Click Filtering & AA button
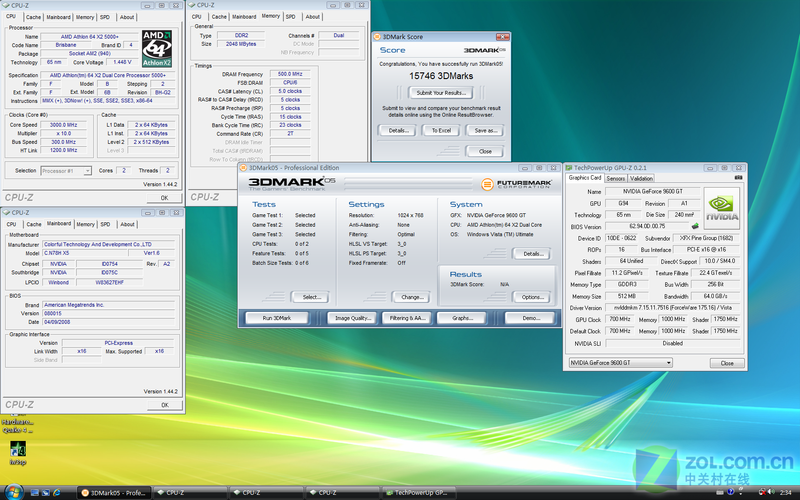Viewport: 800px width, 500px height. pos(407,318)
